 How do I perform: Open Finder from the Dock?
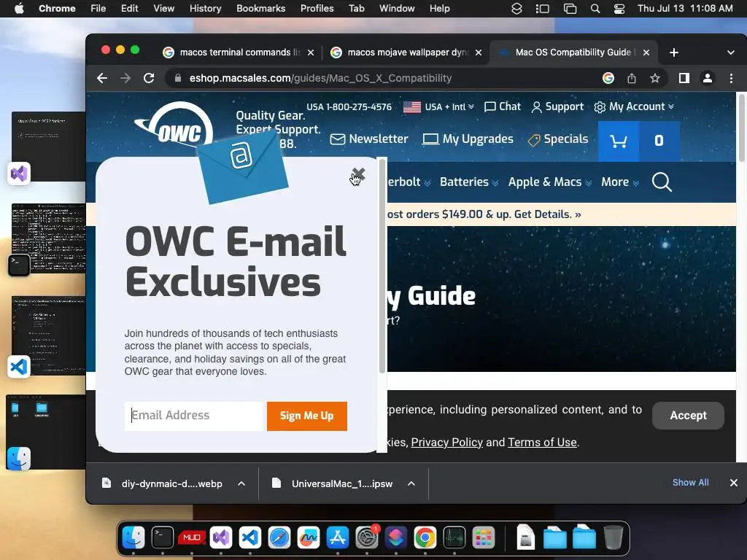click(x=133, y=538)
